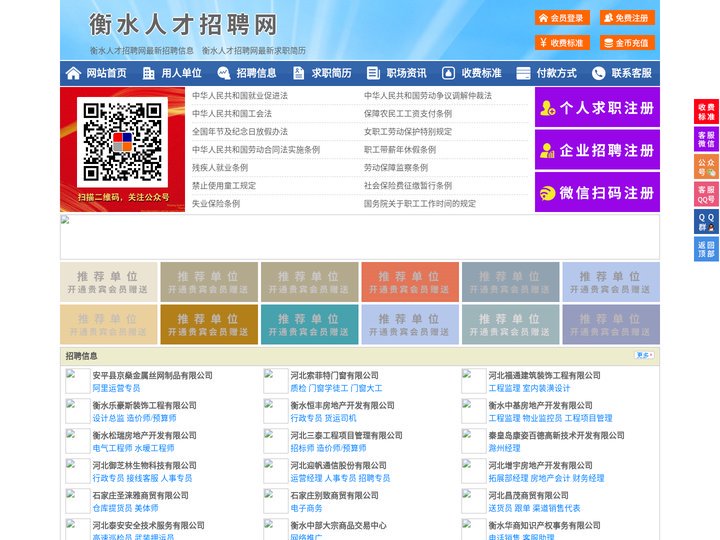Click person icon on 个人求职注册
The height and width of the screenshot is (540, 720).
pyautogui.click(x=547, y=108)
